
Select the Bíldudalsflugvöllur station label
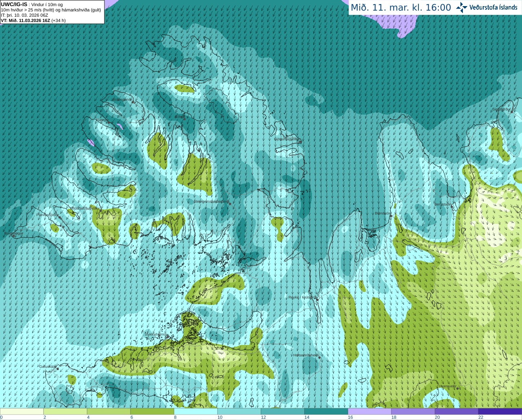point(85,208)
